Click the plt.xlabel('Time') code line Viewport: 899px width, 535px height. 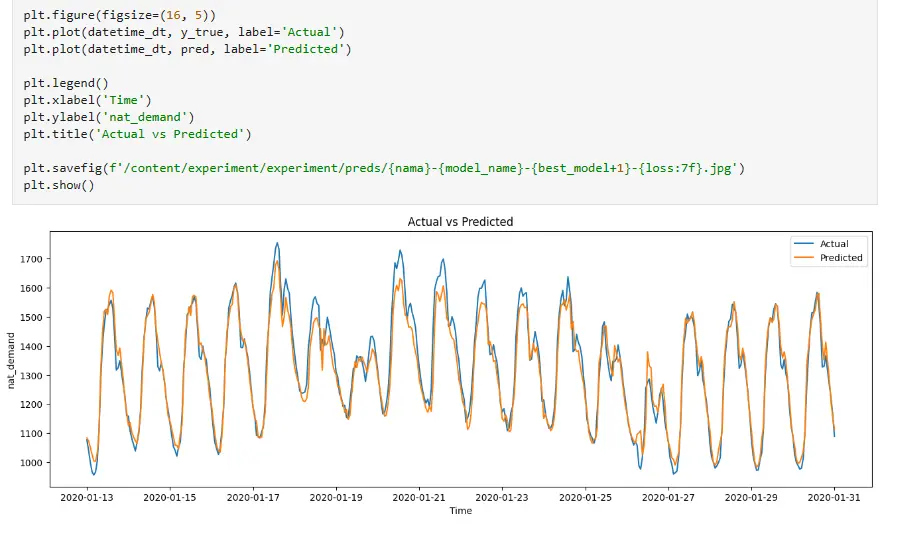pyautogui.click(x=88, y=100)
